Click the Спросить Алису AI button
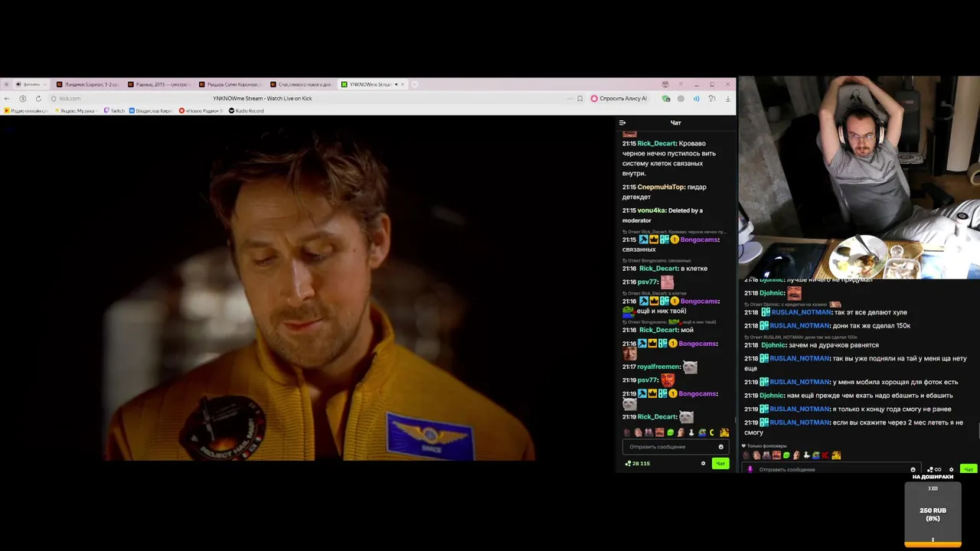980x551 pixels. 619,99
